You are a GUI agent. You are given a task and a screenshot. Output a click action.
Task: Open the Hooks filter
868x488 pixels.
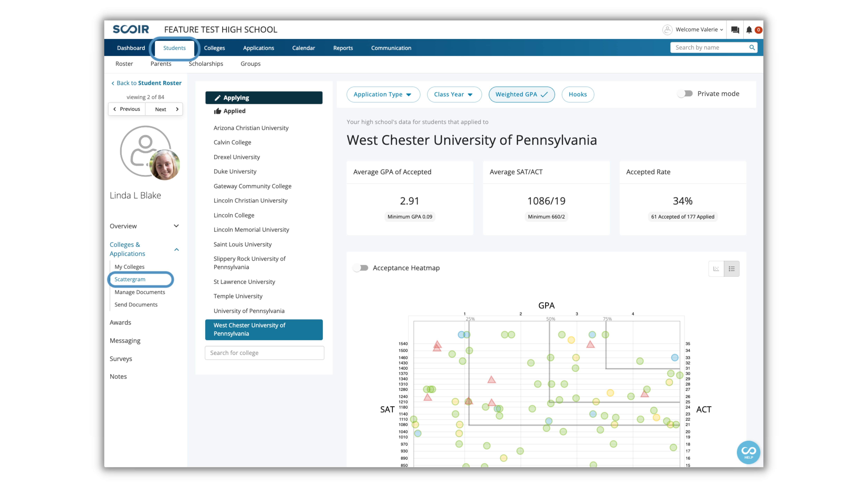tap(578, 94)
